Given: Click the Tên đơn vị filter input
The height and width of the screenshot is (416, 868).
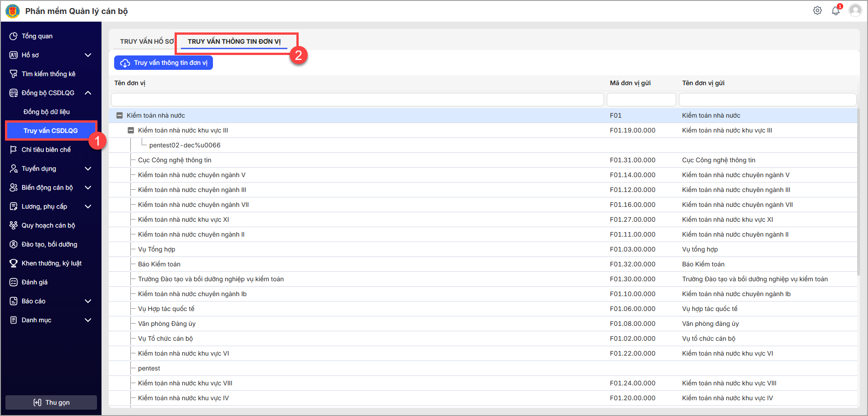Looking at the screenshot, I should click(357, 100).
